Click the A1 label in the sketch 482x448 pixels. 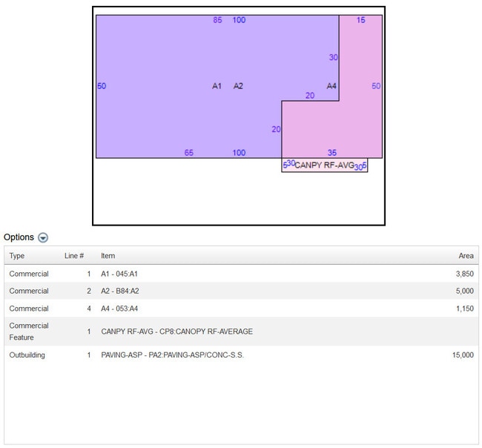point(217,86)
